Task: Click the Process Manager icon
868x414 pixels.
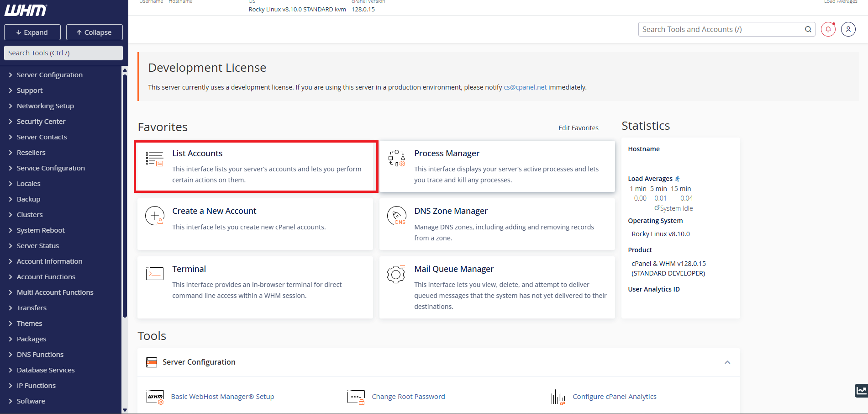Action: pyautogui.click(x=396, y=158)
